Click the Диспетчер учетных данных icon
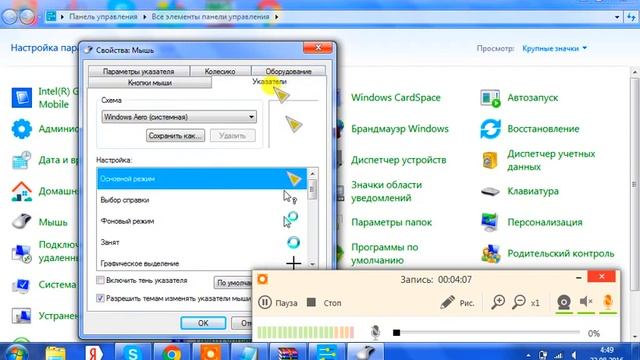The width and height of the screenshot is (640, 360). tap(490, 160)
